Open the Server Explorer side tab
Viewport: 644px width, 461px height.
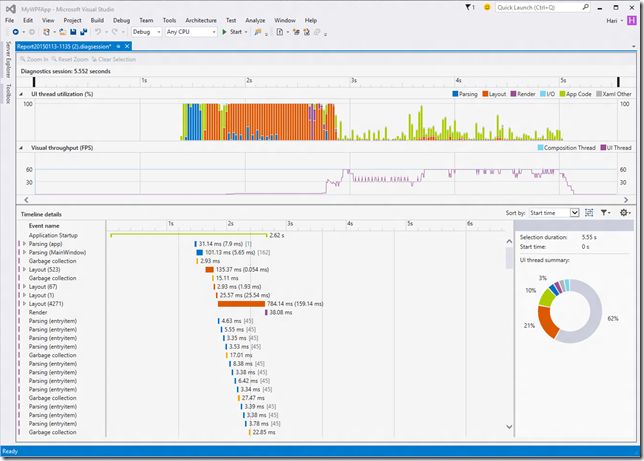coord(7,60)
